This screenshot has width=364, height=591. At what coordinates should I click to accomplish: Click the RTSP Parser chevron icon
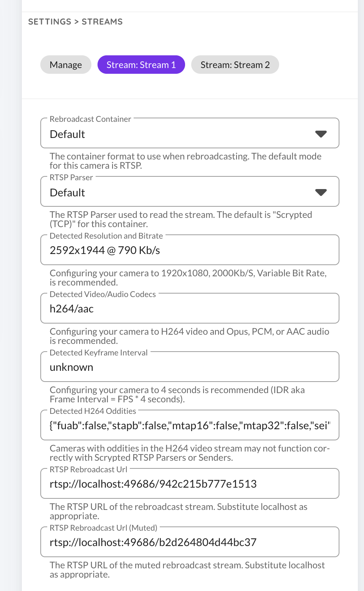[x=321, y=192]
